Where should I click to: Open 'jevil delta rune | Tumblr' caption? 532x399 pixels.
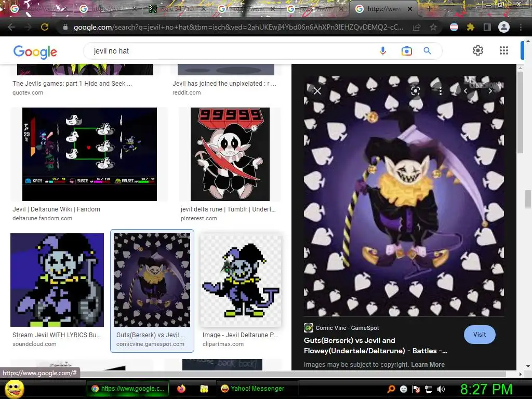coord(228,209)
